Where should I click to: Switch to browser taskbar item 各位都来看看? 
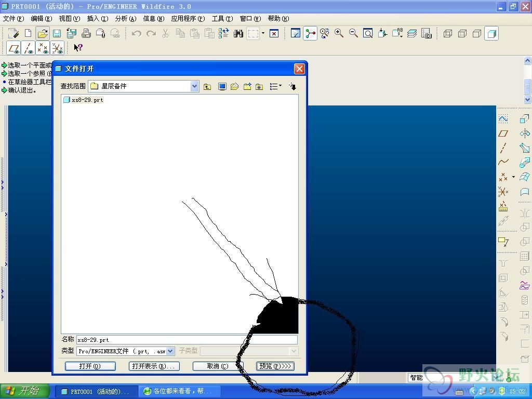pyautogui.click(x=179, y=392)
